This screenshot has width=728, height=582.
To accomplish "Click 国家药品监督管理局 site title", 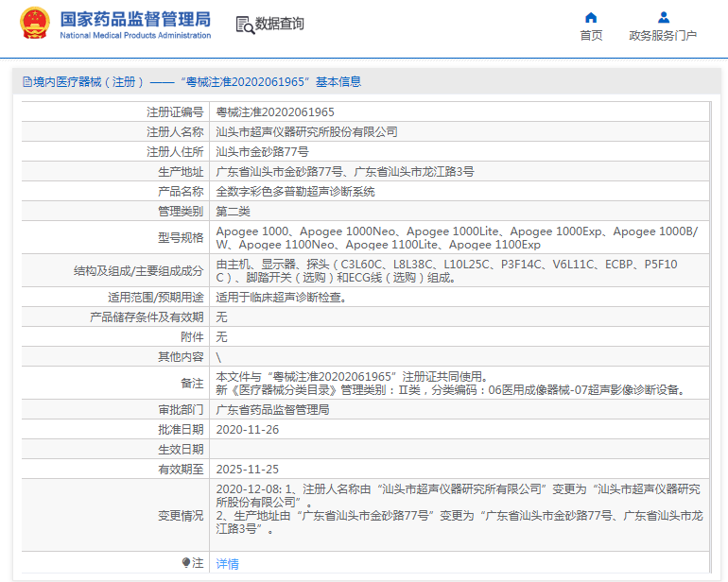I will (135, 19).
